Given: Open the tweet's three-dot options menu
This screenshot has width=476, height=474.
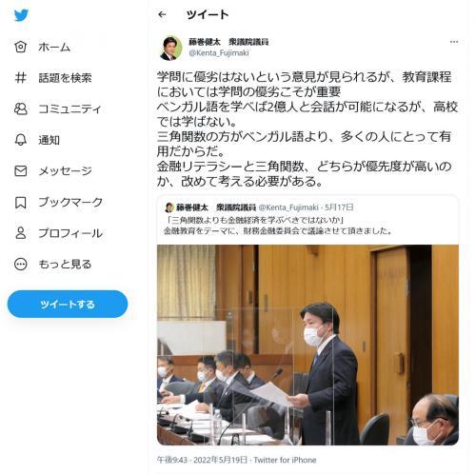Looking at the screenshot, I should coord(454,42).
